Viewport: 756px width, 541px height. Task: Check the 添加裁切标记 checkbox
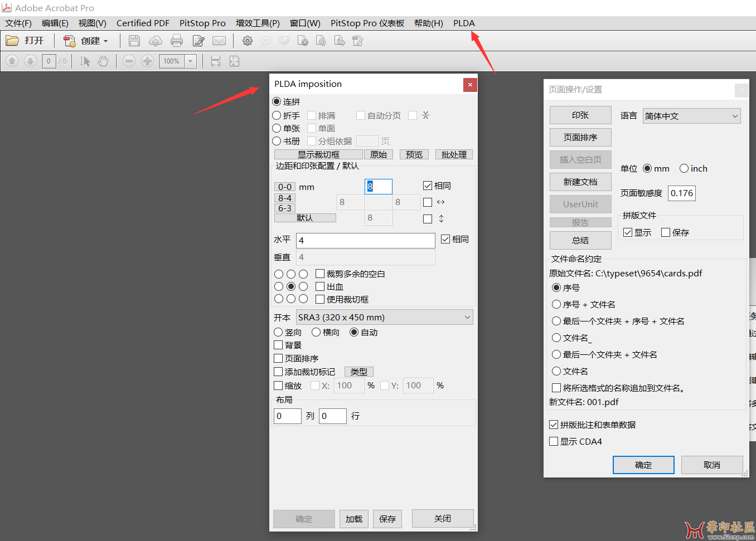tap(278, 372)
